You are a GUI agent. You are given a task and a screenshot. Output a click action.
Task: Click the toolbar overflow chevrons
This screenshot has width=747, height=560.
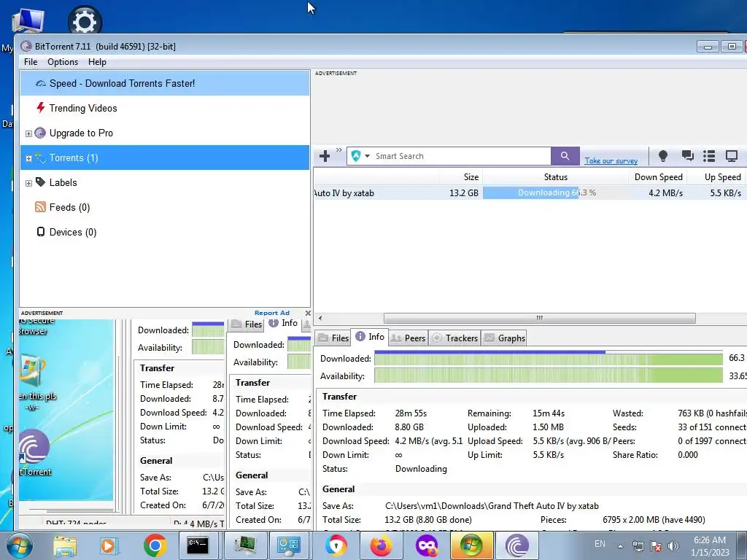[338, 150]
